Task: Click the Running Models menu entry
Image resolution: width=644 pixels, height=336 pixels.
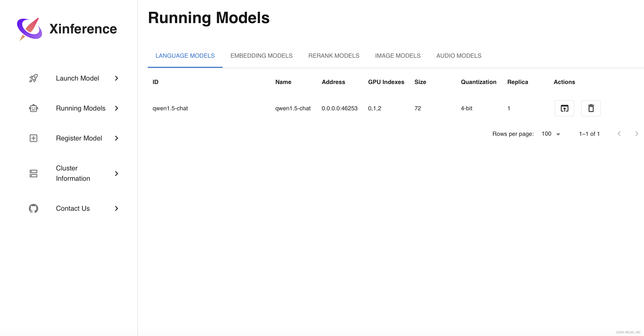Action: tap(81, 108)
